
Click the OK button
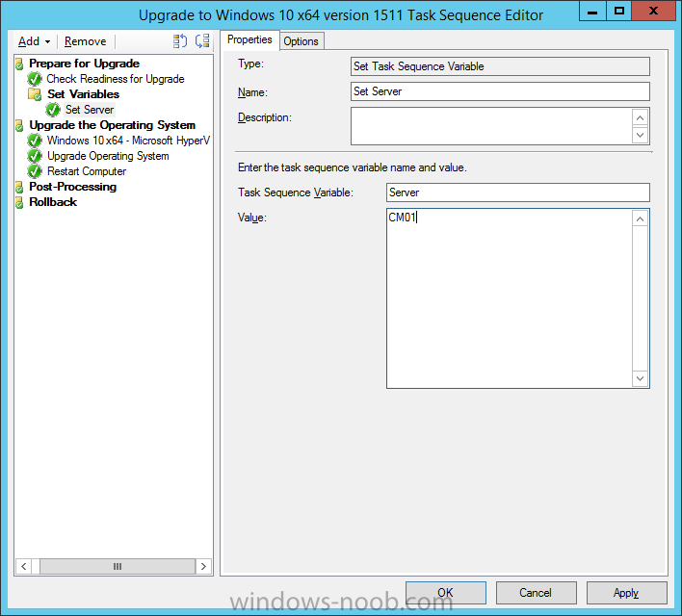(x=446, y=593)
